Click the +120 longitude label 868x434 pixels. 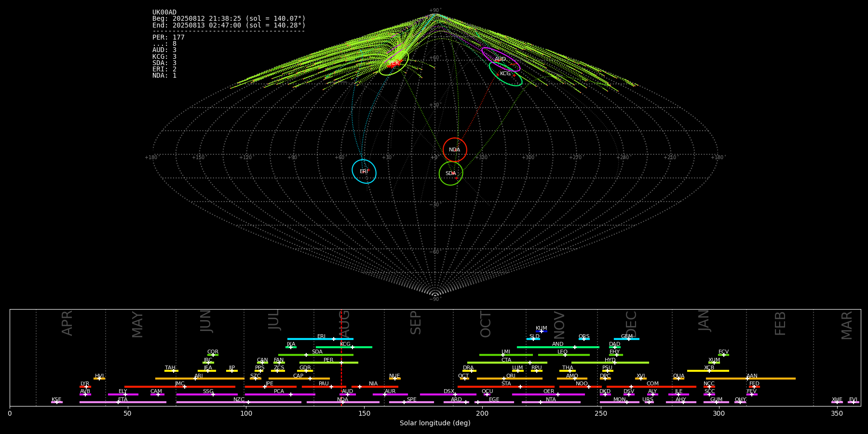(245, 158)
